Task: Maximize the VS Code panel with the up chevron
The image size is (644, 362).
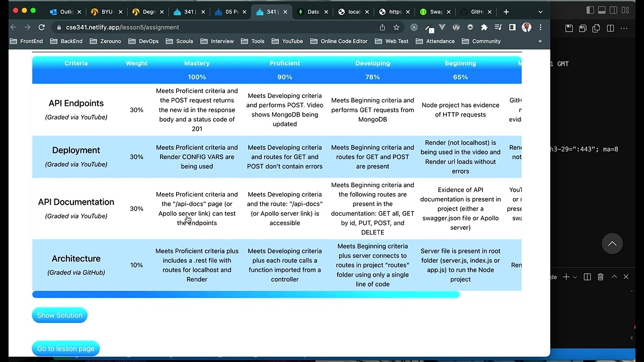Action: coord(614,277)
